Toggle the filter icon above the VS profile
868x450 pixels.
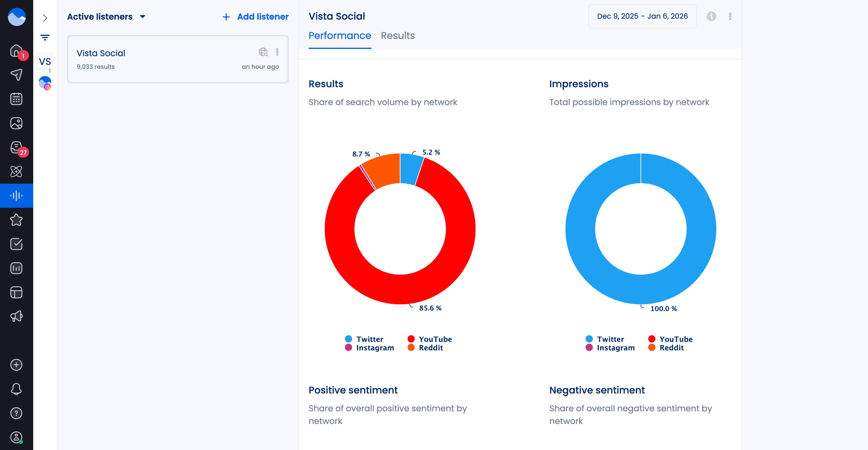45,37
